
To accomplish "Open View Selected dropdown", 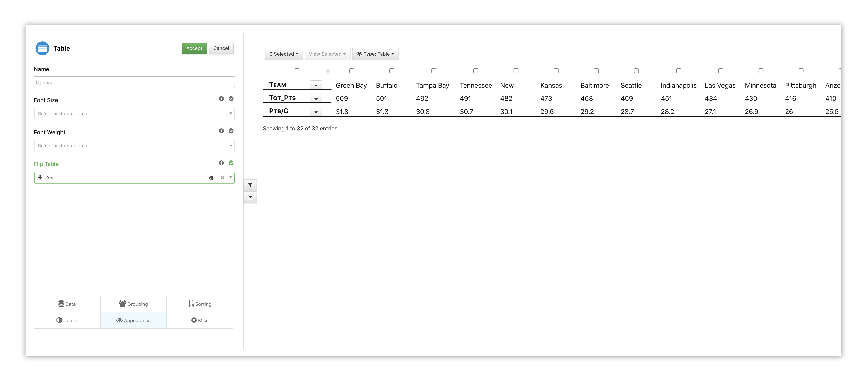I will (328, 54).
